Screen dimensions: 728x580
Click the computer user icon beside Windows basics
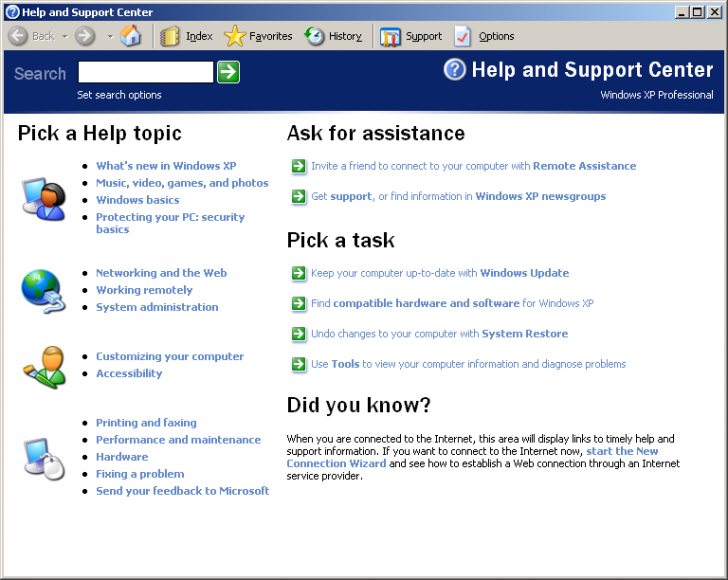(x=43, y=198)
